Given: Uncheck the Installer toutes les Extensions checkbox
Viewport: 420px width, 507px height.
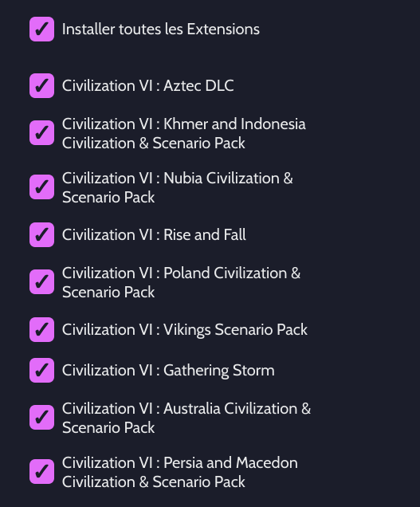Looking at the screenshot, I should pos(41,29).
